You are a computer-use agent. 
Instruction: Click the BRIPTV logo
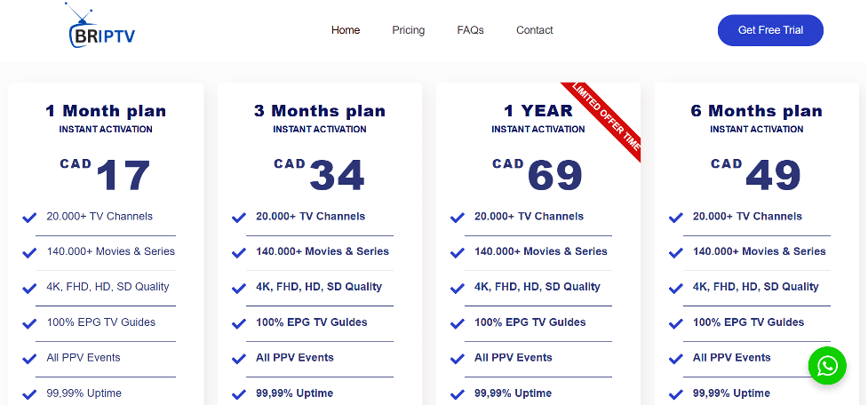(100, 26)
